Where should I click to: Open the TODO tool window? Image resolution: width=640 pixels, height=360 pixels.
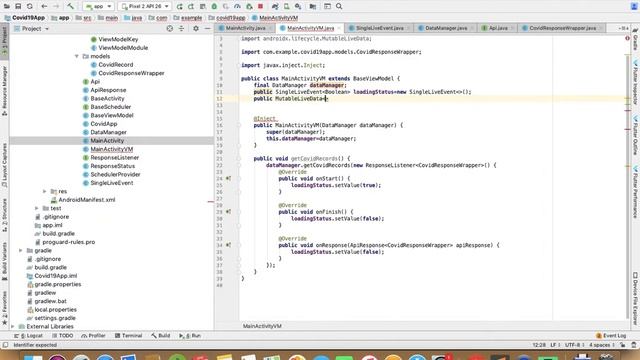(62, 336)
